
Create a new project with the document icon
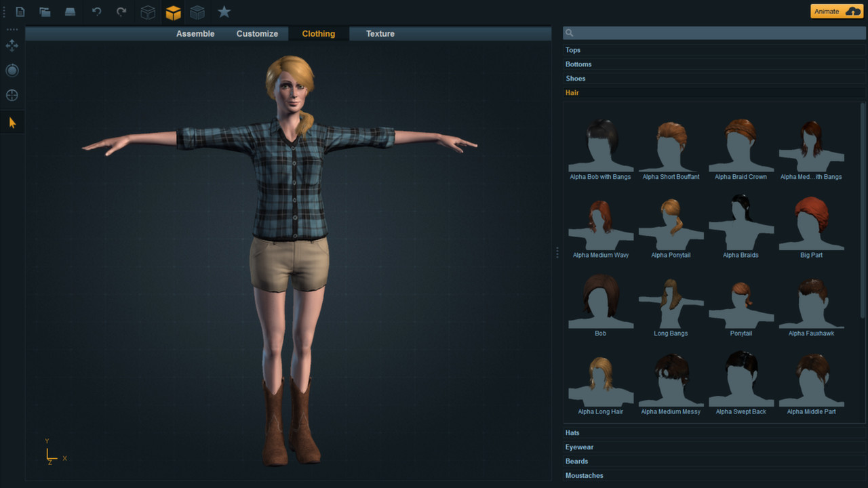[x=20, y=12]
